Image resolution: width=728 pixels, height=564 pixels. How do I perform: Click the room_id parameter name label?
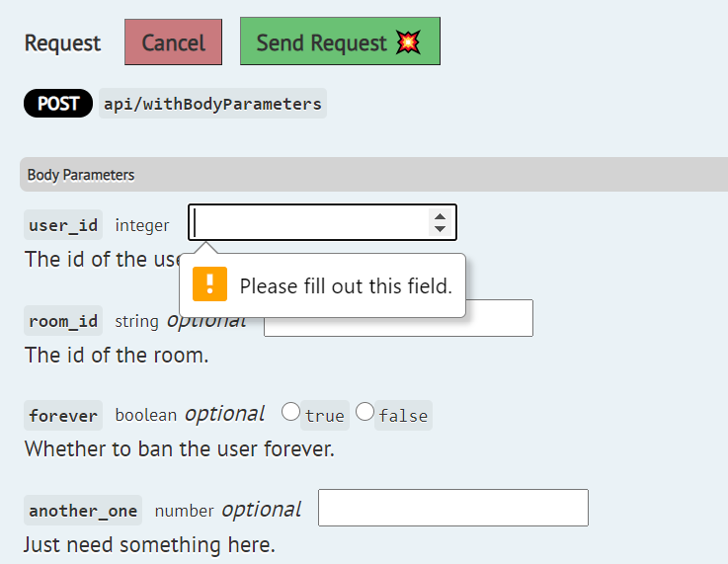pyautogui.click(x=63, y=321)
